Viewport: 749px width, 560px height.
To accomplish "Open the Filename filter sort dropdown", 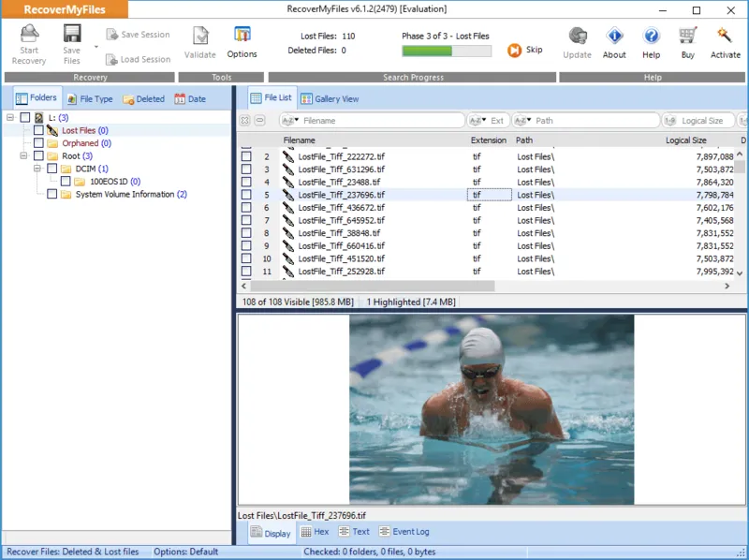I will click(x=290, y=121).
